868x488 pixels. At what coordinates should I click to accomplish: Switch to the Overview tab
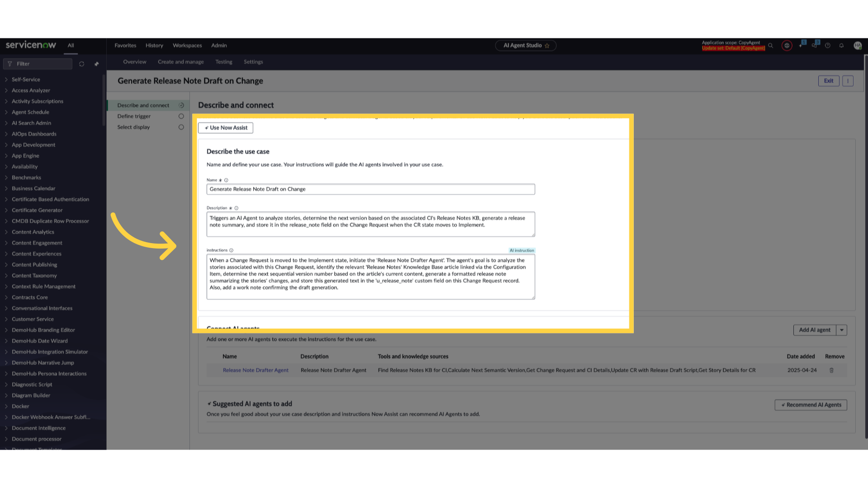(135, 62)
